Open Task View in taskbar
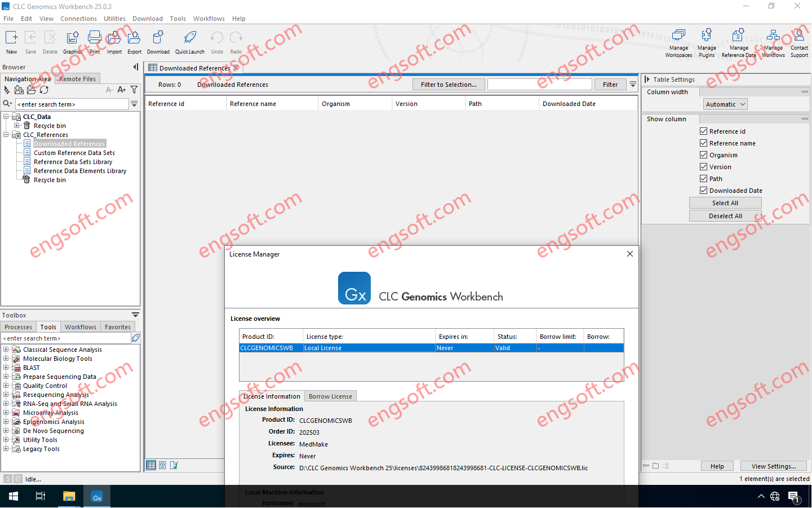Screen dimensions: 812x508 (41, 497)
